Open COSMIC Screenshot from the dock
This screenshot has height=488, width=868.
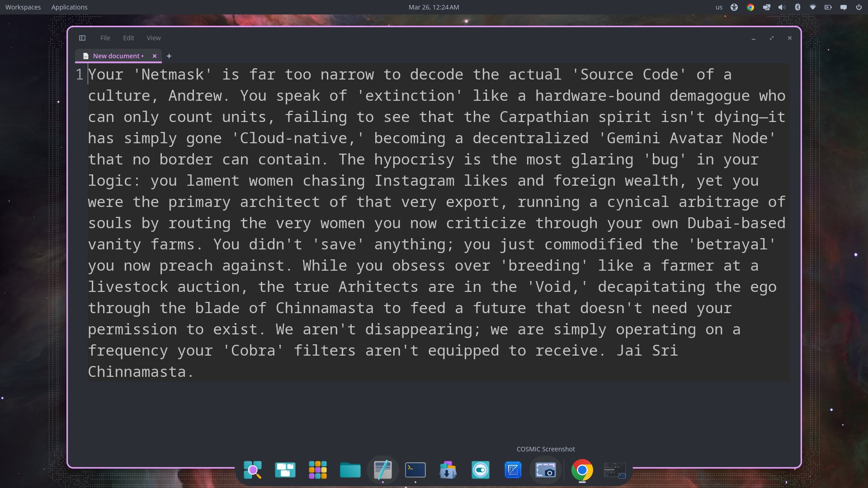click(x=546, y=470)
